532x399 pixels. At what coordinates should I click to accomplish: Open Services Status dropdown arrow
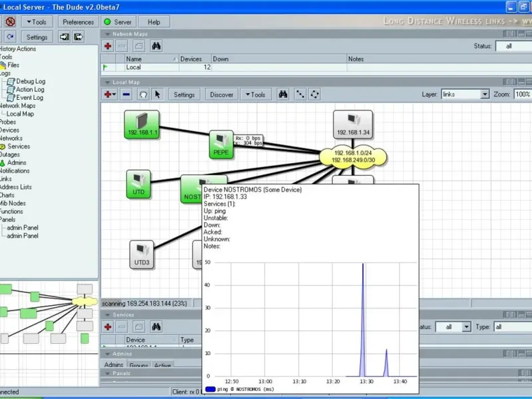[467, 327]
